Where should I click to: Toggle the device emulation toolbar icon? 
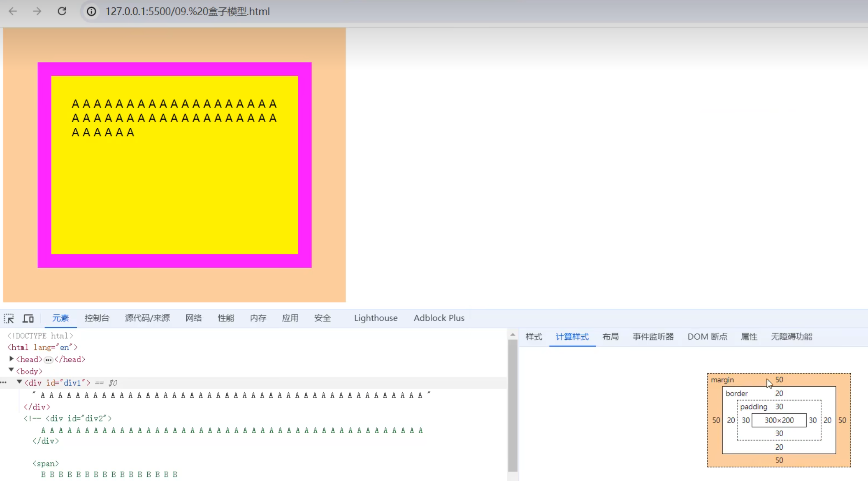(x=28, y=318)
